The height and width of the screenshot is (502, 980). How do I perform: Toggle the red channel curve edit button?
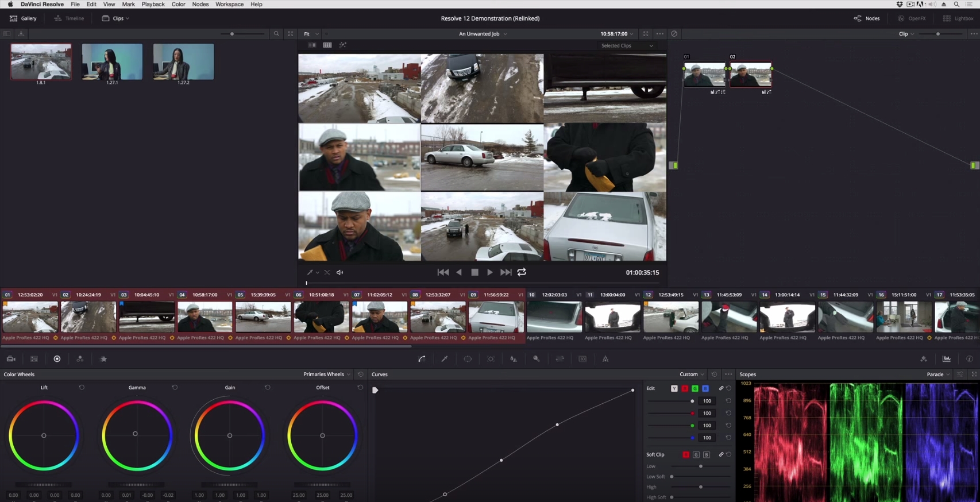click(x=685, y=389)
